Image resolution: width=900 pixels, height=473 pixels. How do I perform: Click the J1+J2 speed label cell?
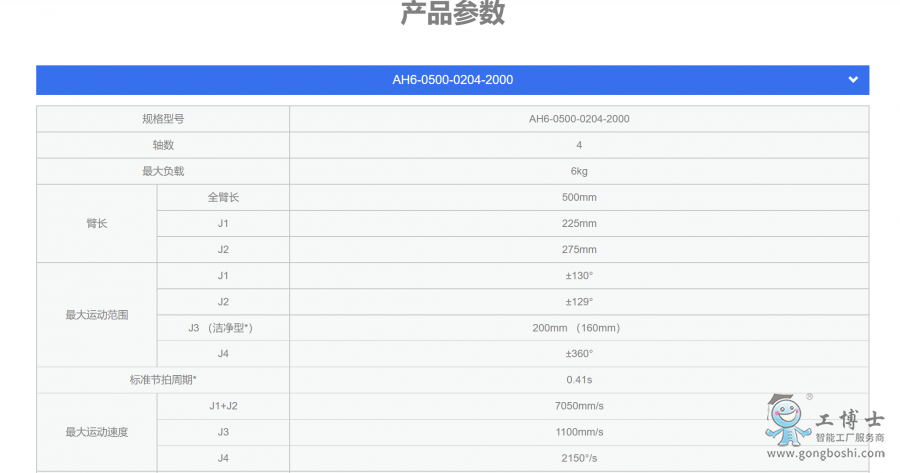tap(223, 406)
